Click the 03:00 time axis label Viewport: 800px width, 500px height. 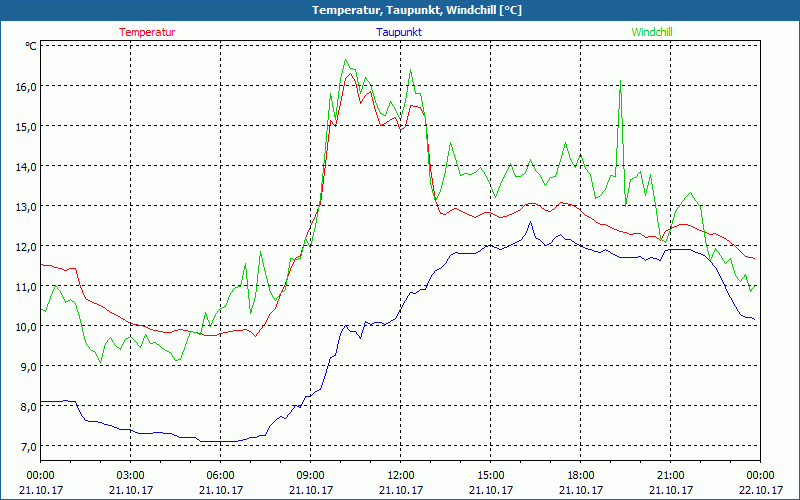130,475
